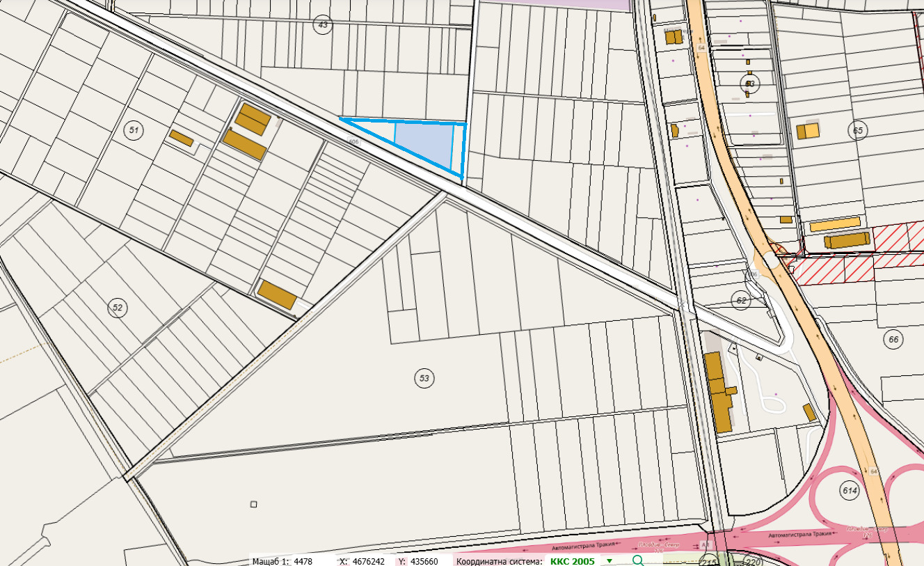Click cadastral block number 51

pyautogui.click(x=134, y=129)
